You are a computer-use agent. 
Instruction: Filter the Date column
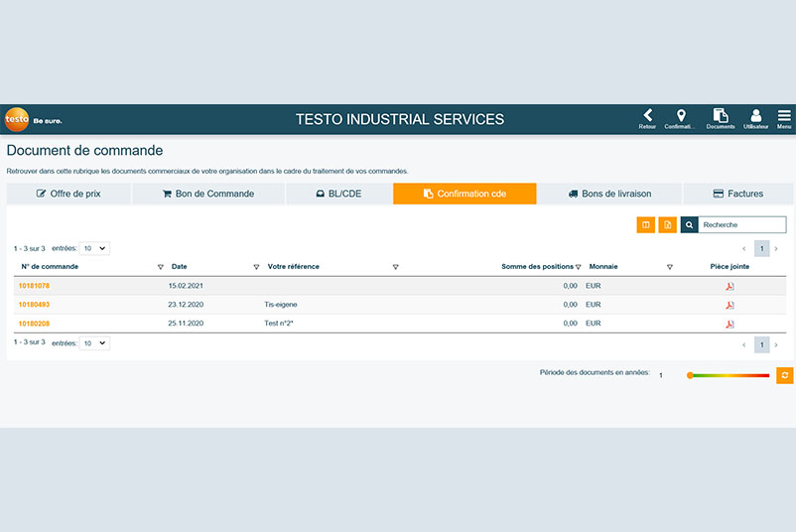256,267
